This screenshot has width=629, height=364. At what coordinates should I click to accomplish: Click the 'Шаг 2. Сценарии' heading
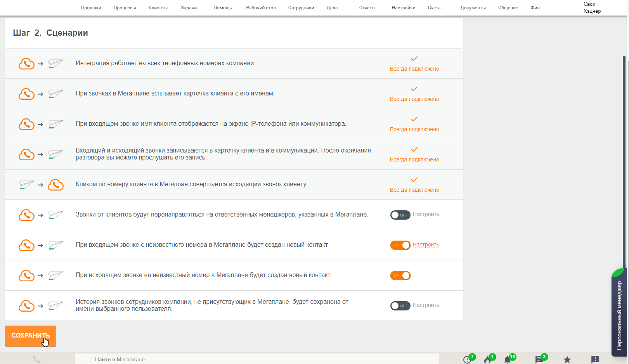point(50,33)
